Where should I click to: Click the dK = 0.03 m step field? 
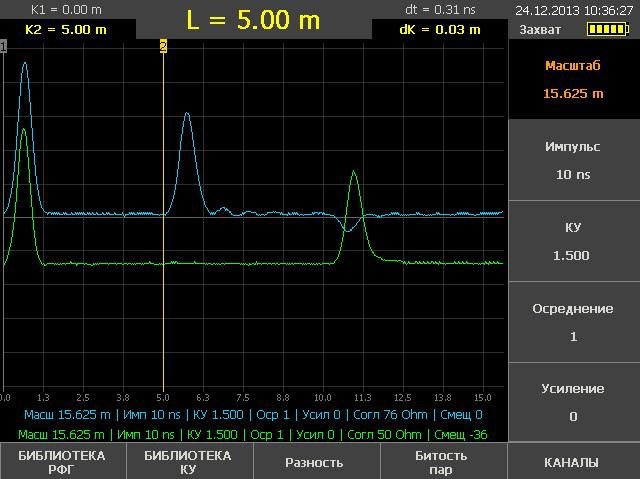pos(439,29)
